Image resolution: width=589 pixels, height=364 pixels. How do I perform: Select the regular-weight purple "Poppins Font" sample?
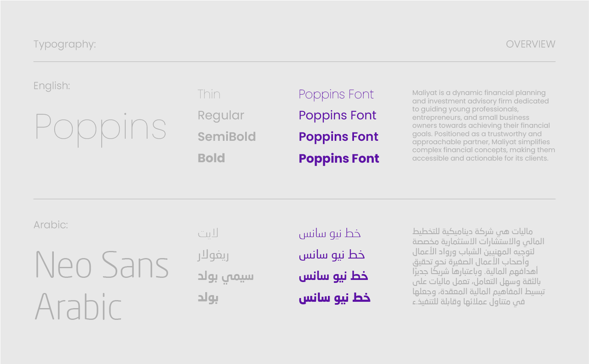[337, 115]
